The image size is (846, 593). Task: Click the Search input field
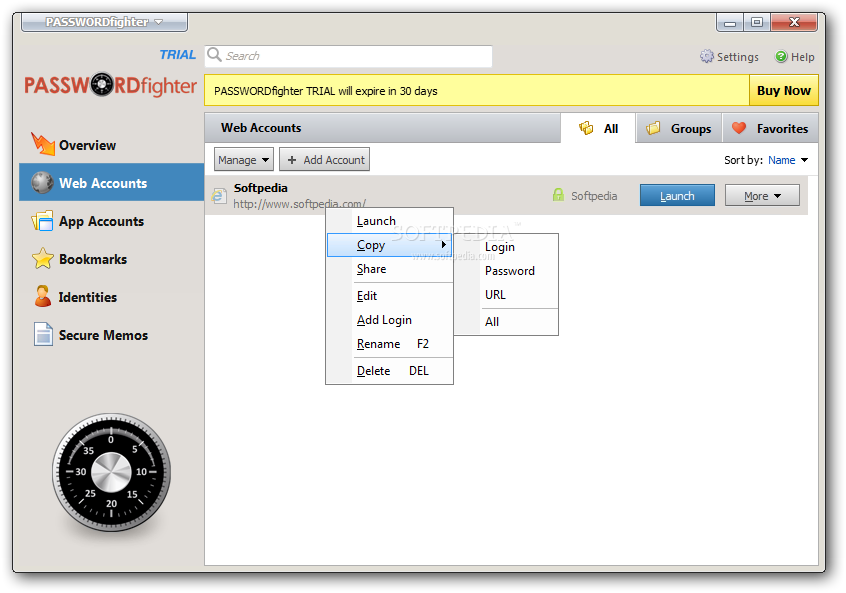tap(348, 56)
